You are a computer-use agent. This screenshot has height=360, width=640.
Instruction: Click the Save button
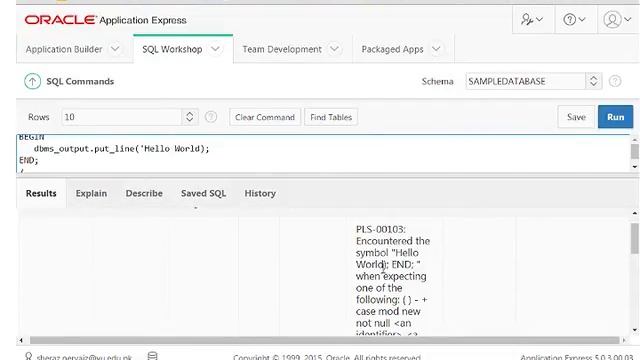point(576,117)
